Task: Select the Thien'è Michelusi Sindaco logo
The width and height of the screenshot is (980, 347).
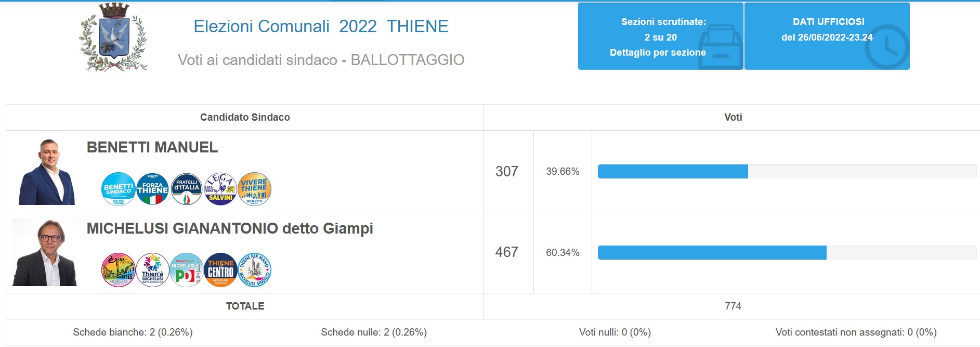Action: 152,270
